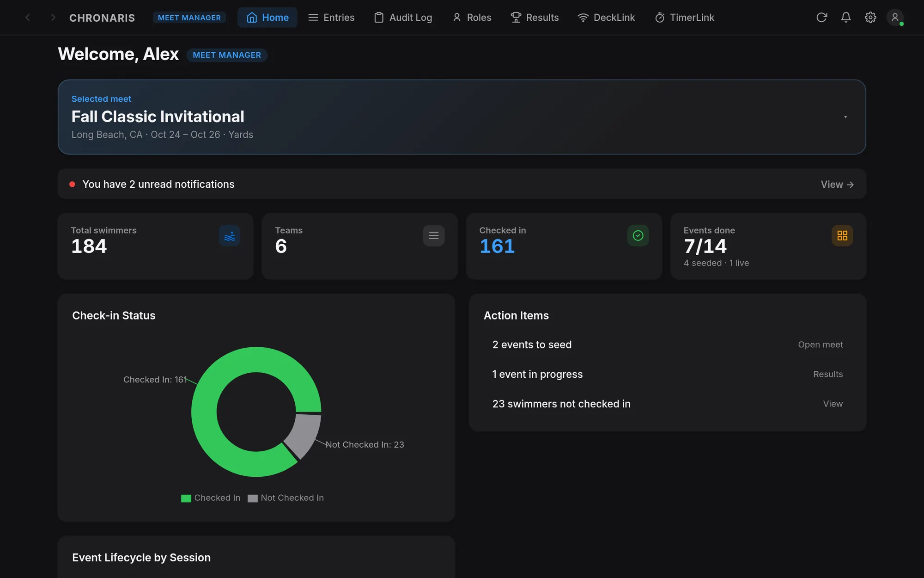
Task: Click the MEET MANAGER badge beside Welcome, Alex
Action: pos(227,55)
